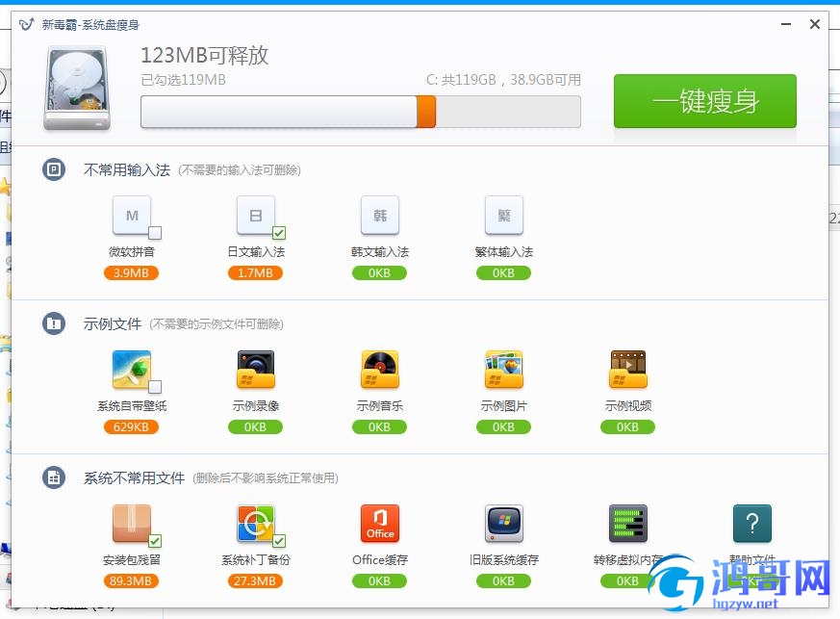Close the 系统盘瘦身 window
The image size is (840, 619).
(815, 24)
